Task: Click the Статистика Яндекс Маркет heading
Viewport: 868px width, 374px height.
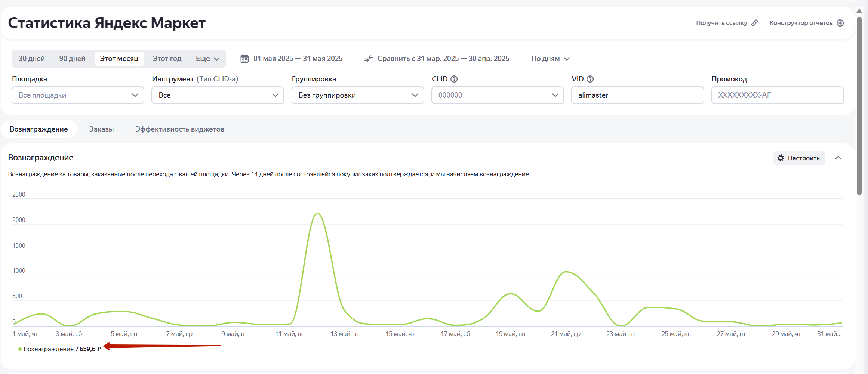Action: [x=107, y=23]
